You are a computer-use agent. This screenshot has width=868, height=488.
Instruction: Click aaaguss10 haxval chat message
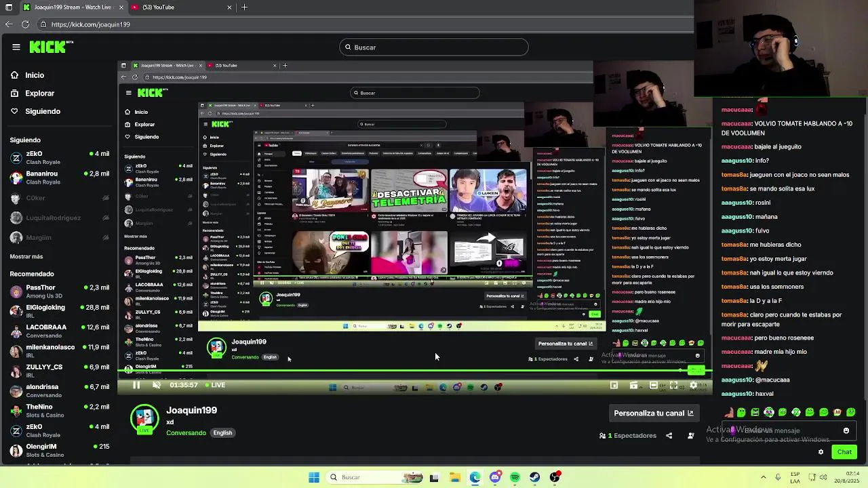747,394
